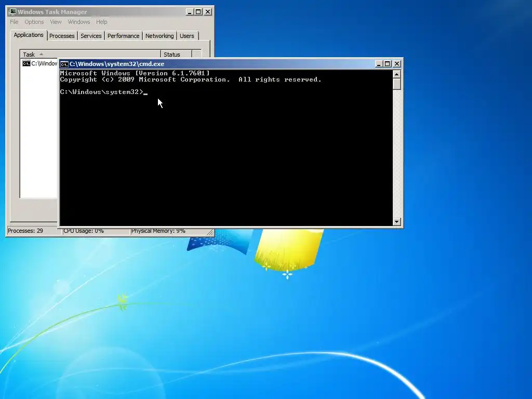Close the Windows Task Manager window

208,12
